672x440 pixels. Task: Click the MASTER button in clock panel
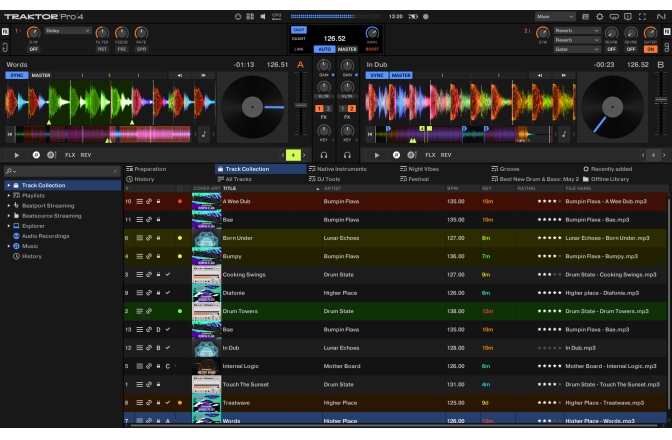point(347,49)
